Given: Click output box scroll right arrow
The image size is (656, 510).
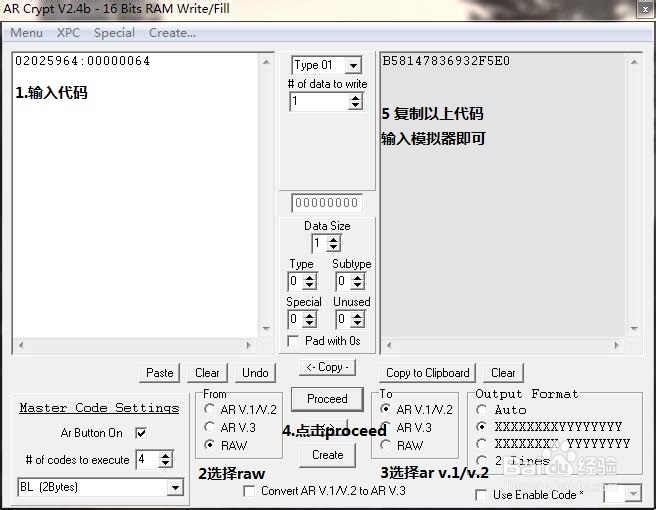Looking at the screenshot, I should [x=616, y=345].
